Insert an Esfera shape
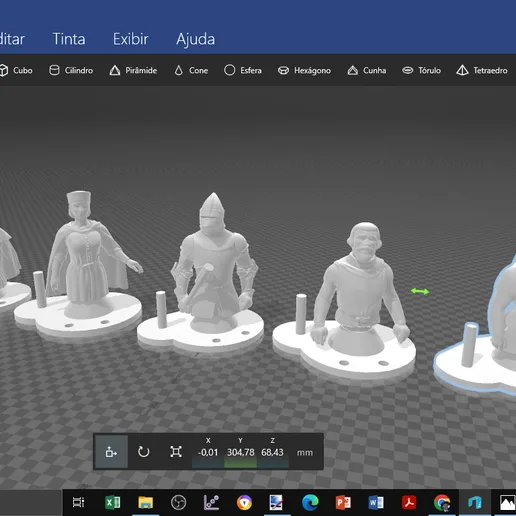The image size is (516, 516). click(x=243, y=71)
